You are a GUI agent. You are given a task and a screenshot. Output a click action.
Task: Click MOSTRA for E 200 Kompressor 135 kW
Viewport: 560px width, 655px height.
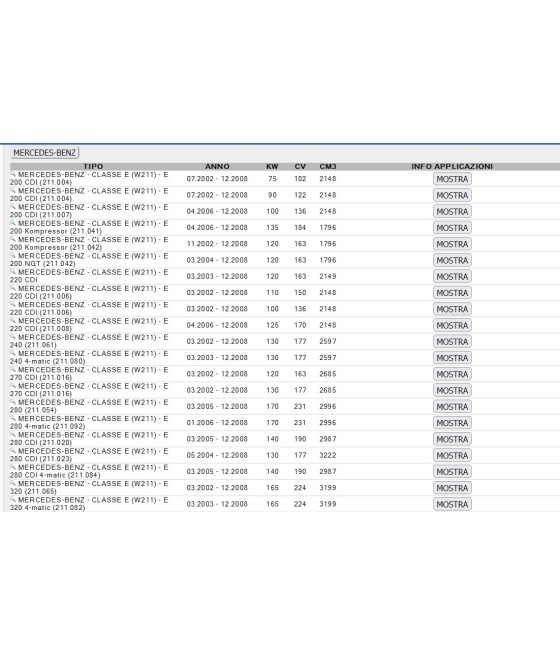coord(452,228)
